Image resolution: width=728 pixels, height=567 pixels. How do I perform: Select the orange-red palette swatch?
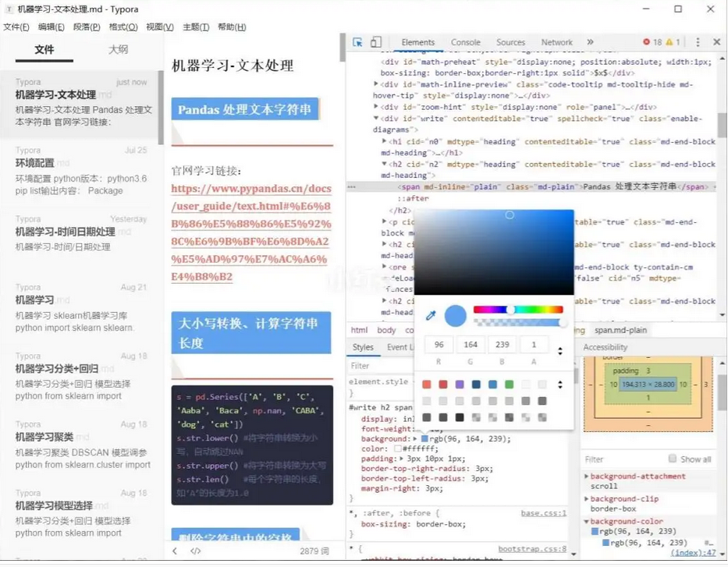(x=426, y=384)
